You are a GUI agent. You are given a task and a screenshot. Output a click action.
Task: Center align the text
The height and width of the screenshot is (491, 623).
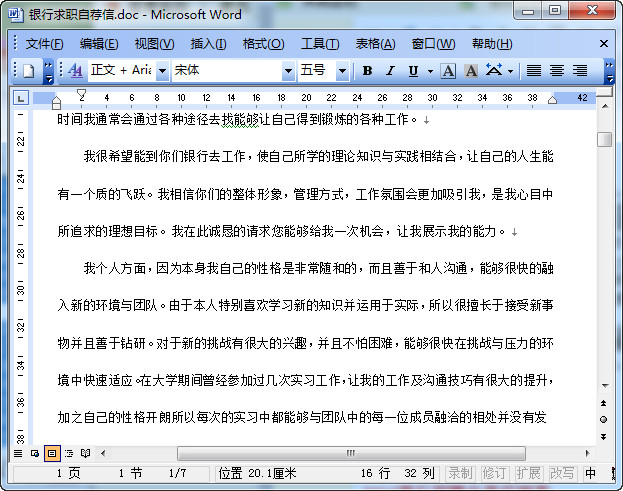click(557, 71)
